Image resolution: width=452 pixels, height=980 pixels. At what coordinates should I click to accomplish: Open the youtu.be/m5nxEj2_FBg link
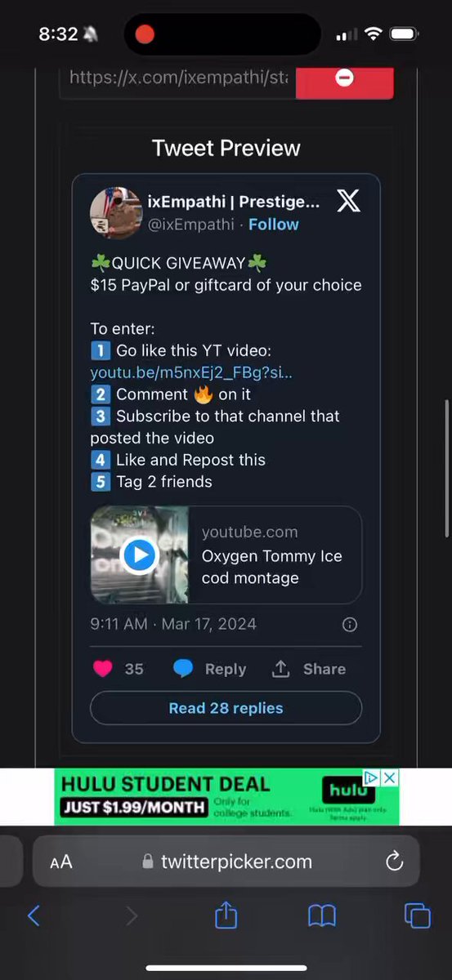(x=191, y=372)
